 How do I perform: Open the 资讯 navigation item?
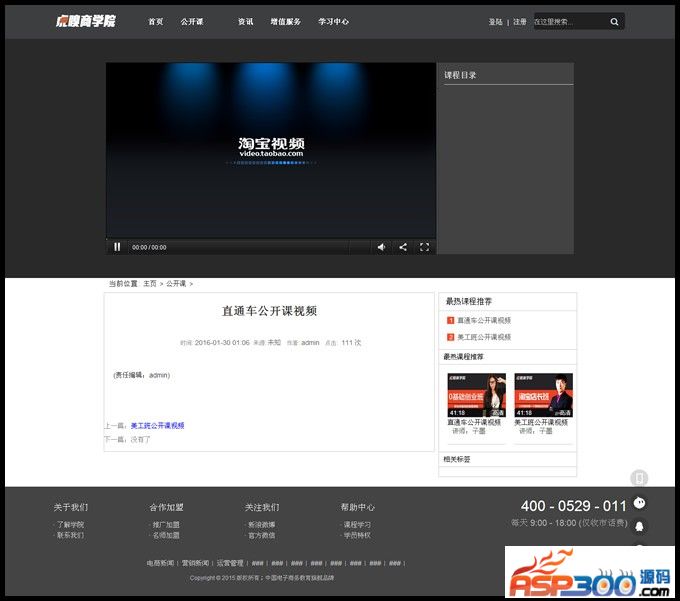pos(245,22)
